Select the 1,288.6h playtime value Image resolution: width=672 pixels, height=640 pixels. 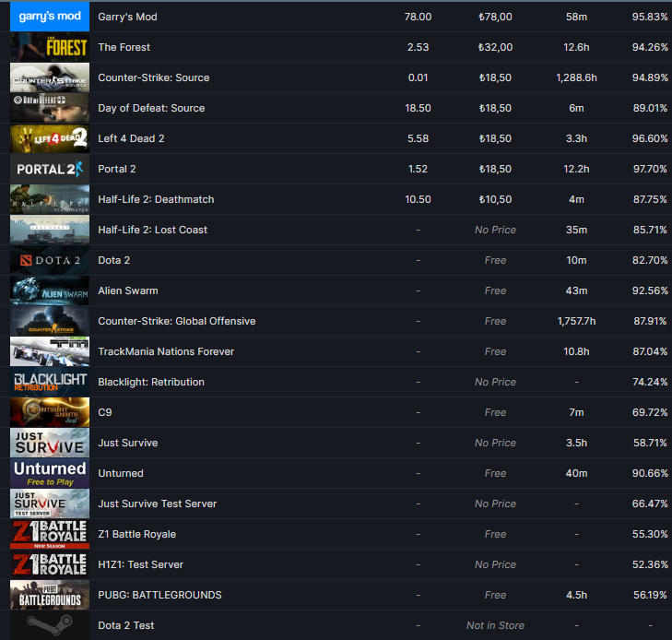point(576,77)
